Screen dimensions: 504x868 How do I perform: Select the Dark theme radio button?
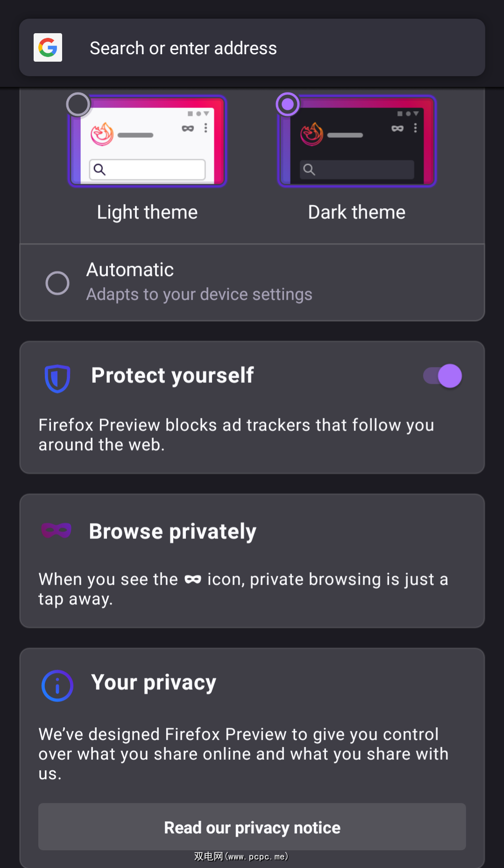tap(288, 104)
